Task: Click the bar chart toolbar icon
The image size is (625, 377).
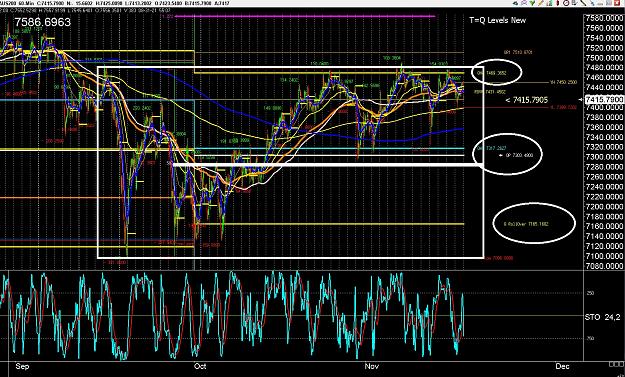Action: 549,3
